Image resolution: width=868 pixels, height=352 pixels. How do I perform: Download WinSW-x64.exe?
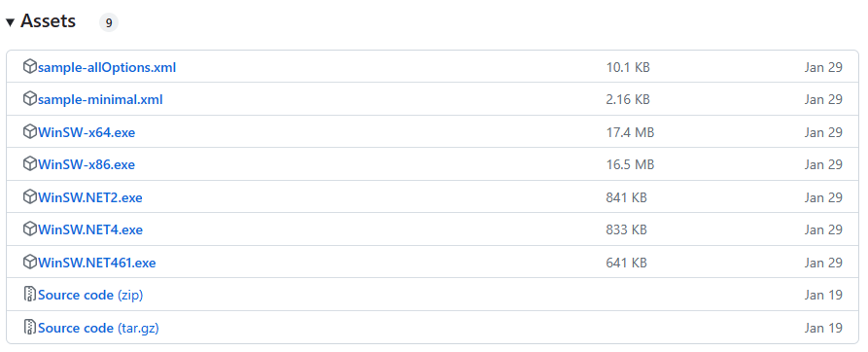87,133
